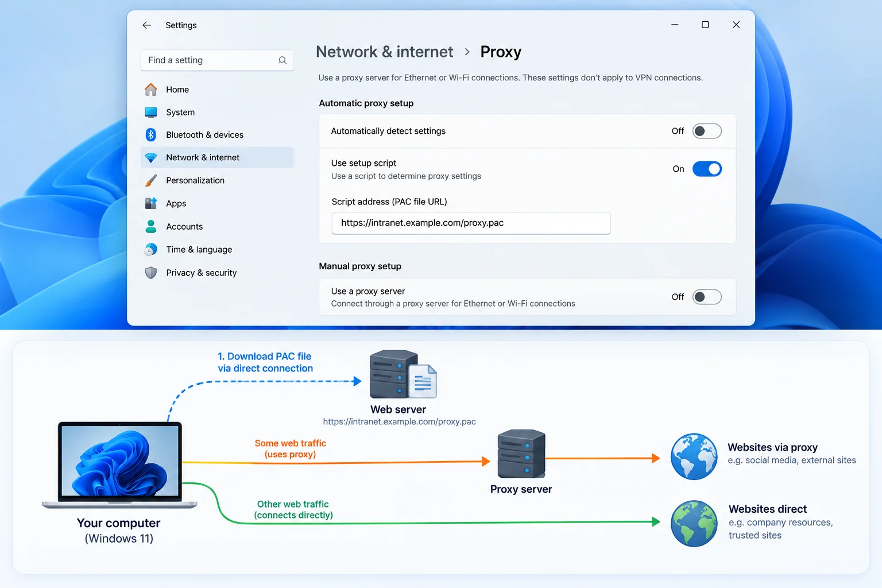Screen dimensions: 882x588
Task: Click the blue globe Websites via proxy
Action: coord(694,457)
